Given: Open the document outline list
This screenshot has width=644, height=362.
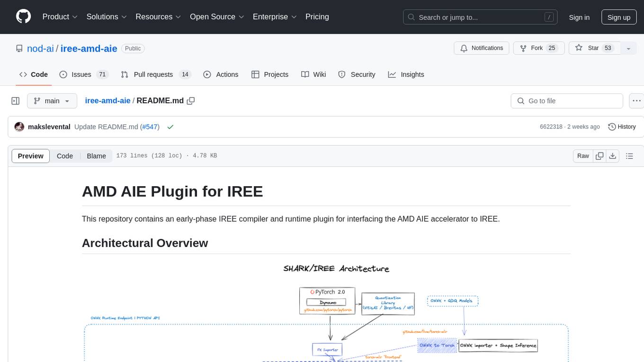Looking at the screenshot, I should [x=629, y=156].
